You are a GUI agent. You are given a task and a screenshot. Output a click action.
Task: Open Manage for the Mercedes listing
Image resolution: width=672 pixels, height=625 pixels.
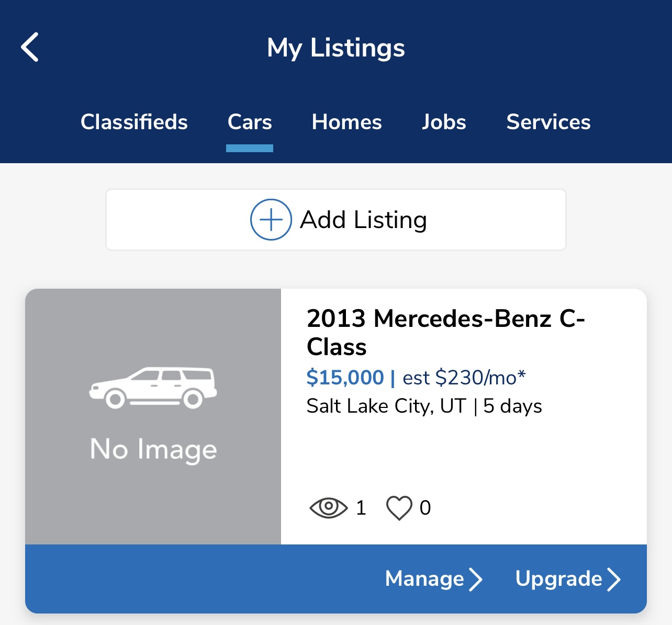coord(433,579)
